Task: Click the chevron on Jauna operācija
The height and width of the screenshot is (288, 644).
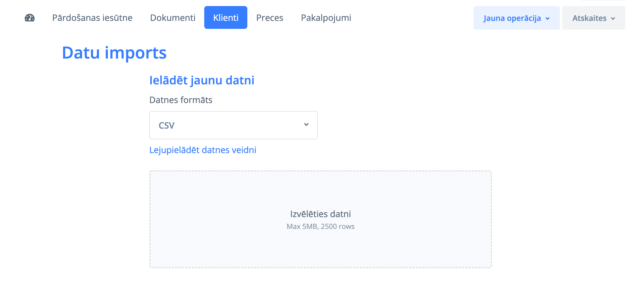Action: [548, 18]
